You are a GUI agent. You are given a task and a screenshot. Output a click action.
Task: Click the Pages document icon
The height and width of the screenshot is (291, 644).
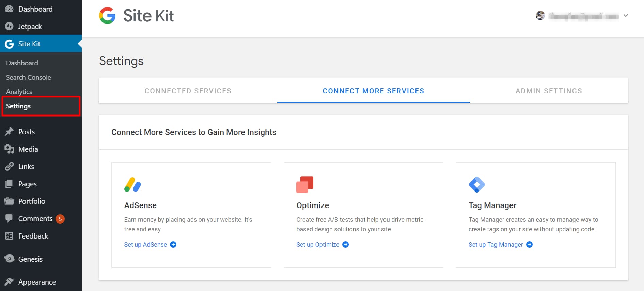click(x=9, y=184)
